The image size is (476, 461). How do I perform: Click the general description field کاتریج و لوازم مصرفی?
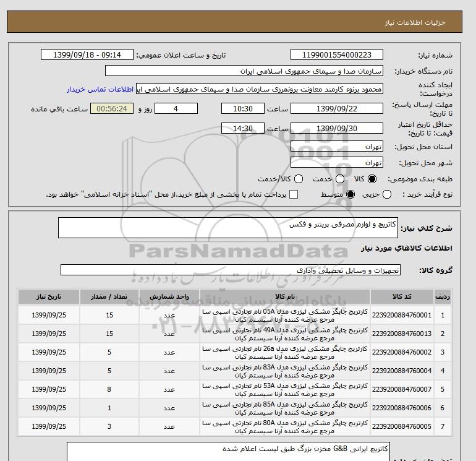(x=228, y=228)
